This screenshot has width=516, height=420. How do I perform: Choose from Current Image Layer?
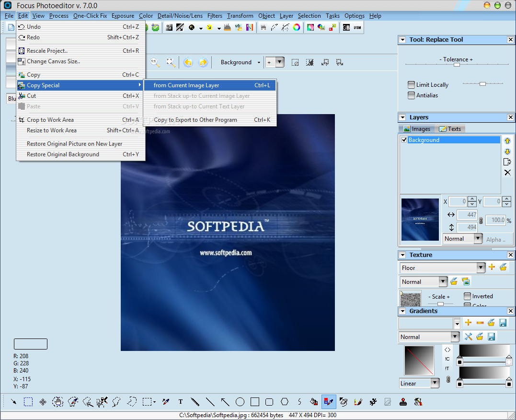[210, 85]
